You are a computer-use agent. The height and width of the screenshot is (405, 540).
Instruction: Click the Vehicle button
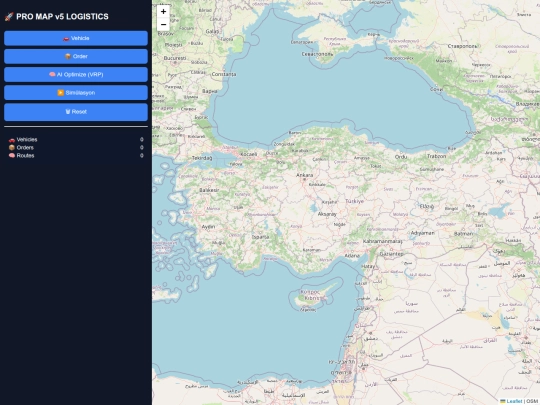[76, 38]
